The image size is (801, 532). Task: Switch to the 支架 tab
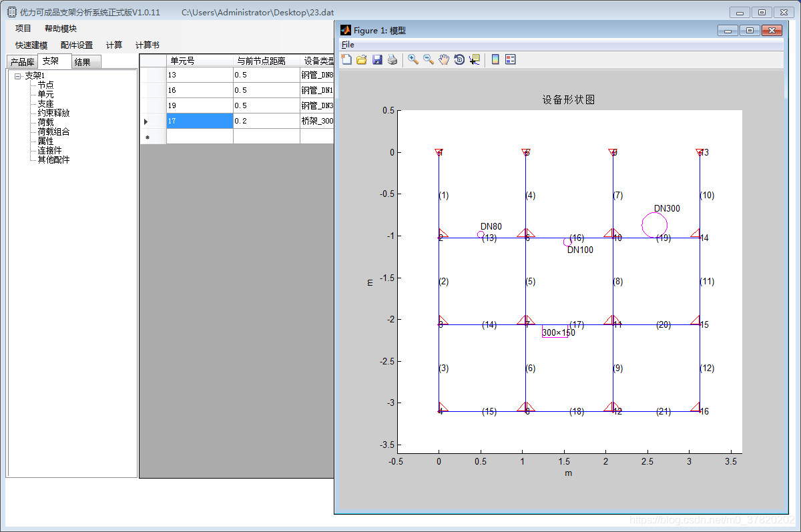pyautogui.click(x=54, y=61)
